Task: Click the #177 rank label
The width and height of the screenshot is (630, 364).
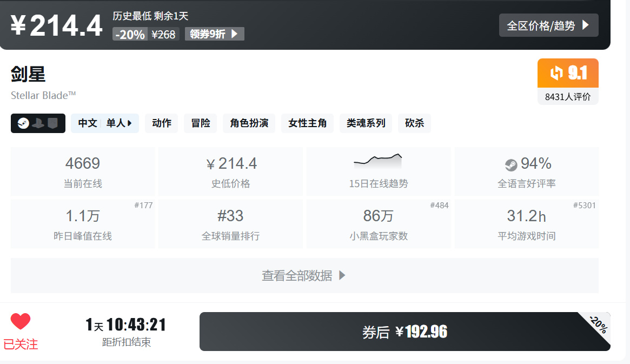Action: point(143,206)
